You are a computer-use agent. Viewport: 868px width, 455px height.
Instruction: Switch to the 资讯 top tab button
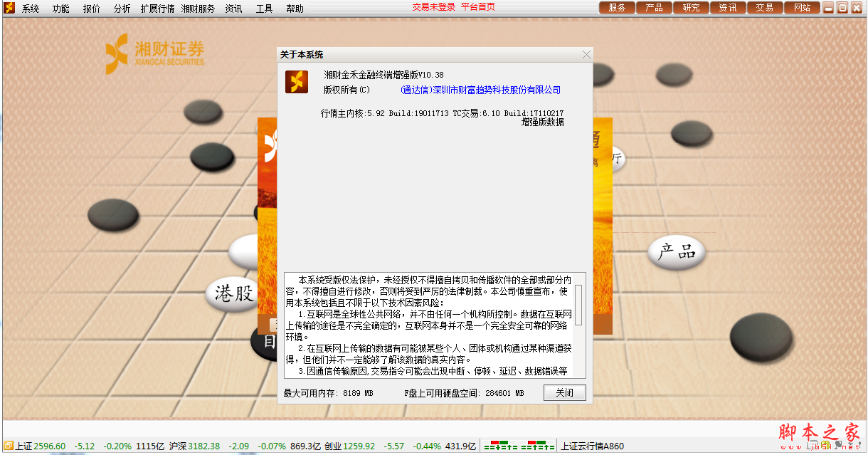728,8
